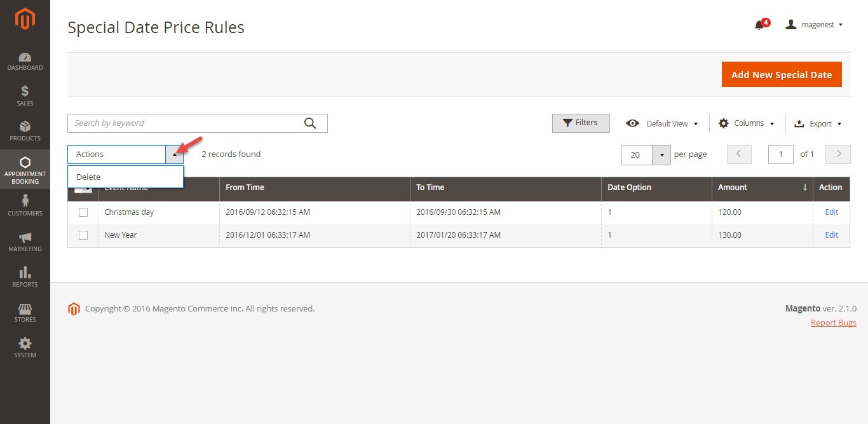This screenshot has height=424, width=868.
Task: Click Add New Special Date button
Action: [x=781, y=75]
